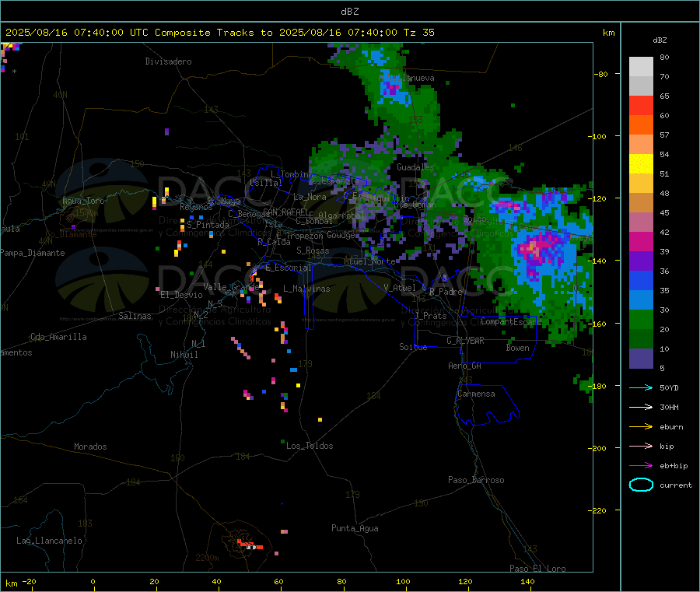The image size is (700, 592).
Task: Click the Carmensa map label
Action: 476,394
